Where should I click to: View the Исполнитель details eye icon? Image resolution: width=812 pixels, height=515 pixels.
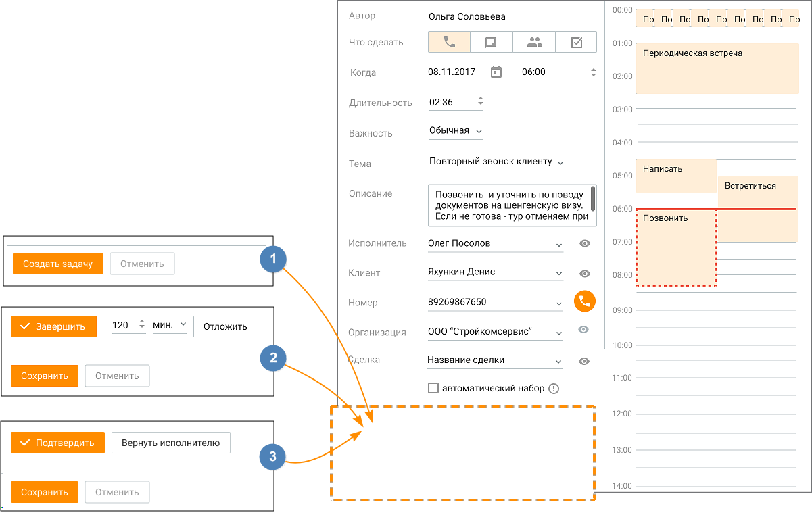(x=585, y=243)
